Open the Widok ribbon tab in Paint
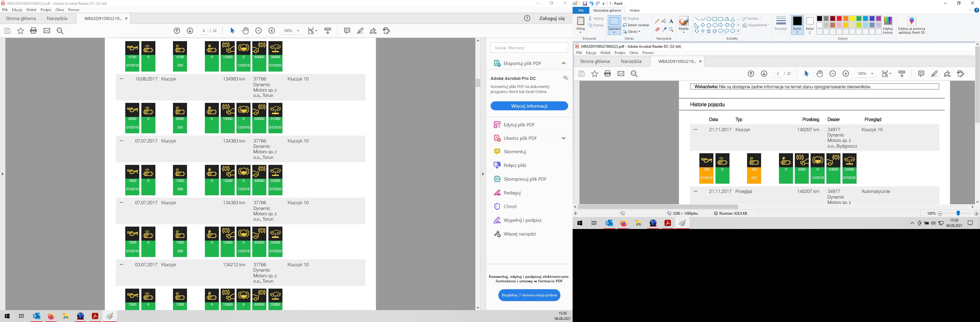The image size is (980, 322). click(635, 11)
